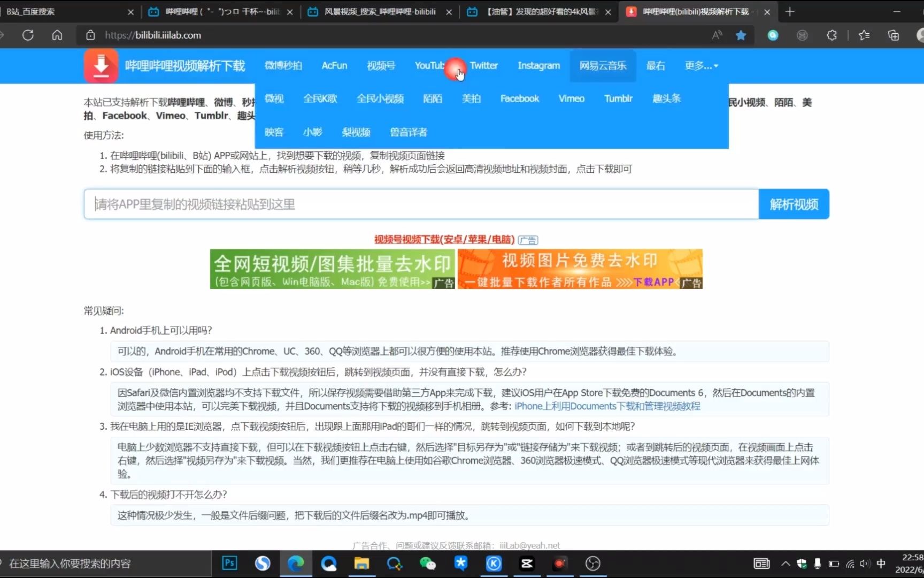The width and height of the screenshot is (924, 578).
Task: Select 最右 in the navigation bar
Action: pyautogui.click(x=656, y=66)
